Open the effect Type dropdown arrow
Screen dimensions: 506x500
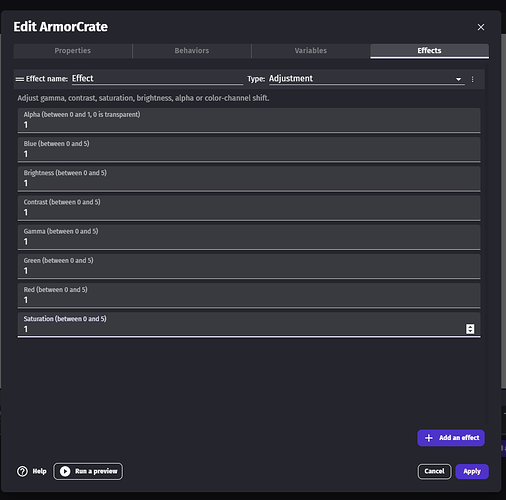[458, 79]
